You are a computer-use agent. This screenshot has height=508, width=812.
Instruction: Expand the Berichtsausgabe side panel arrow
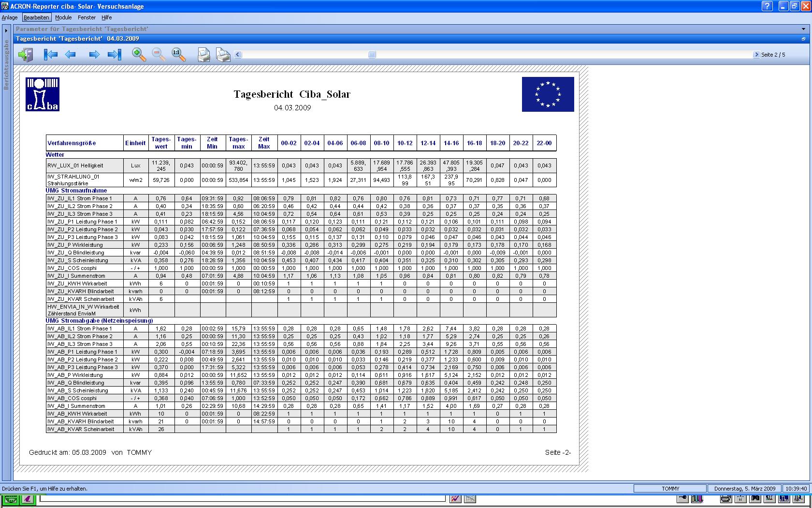pyautogui.click(x=6, y=31)
